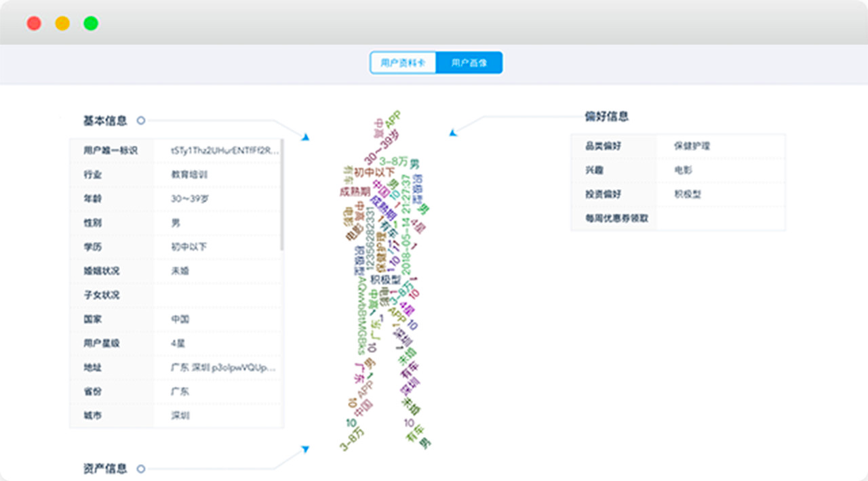Click the 基本信息 table scrollbar

coord(282,195)
